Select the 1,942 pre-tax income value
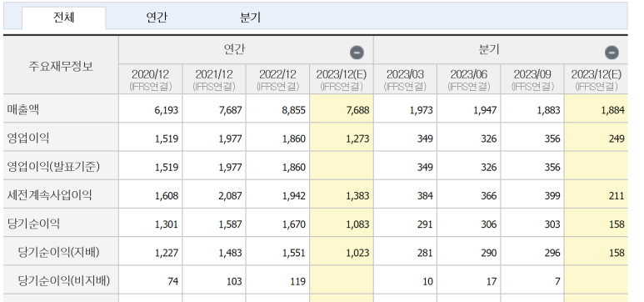 pos(294,196)
